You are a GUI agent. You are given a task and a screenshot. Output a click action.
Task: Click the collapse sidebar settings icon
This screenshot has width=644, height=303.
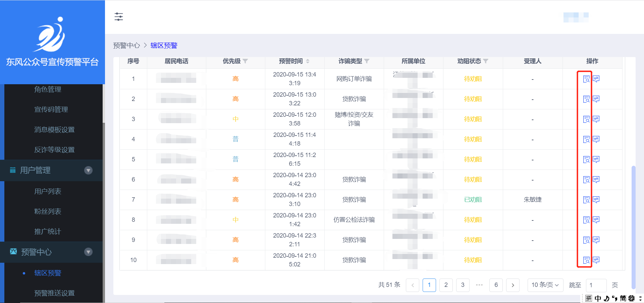[x=119, y=17]
